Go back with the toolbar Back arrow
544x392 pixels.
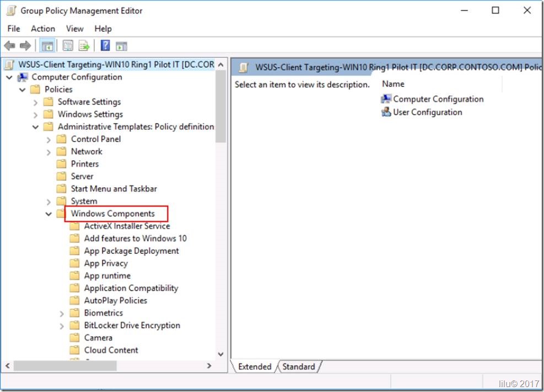pyautogui.click(x=10, y=46)
